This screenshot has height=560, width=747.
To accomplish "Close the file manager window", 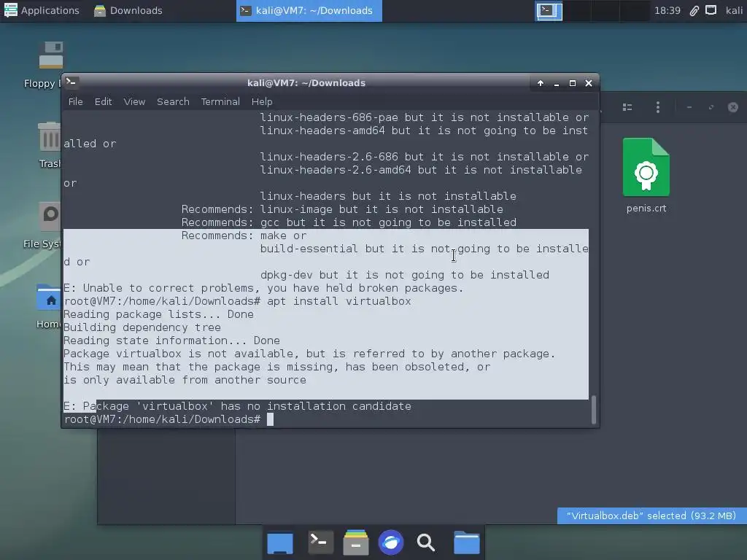I will click(x=732, y=107).
